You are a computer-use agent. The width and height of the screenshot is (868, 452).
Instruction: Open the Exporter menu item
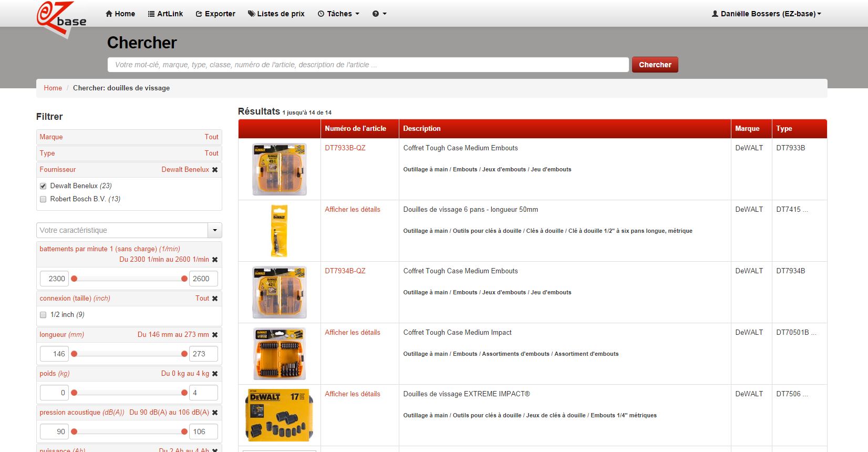point(215,14)
